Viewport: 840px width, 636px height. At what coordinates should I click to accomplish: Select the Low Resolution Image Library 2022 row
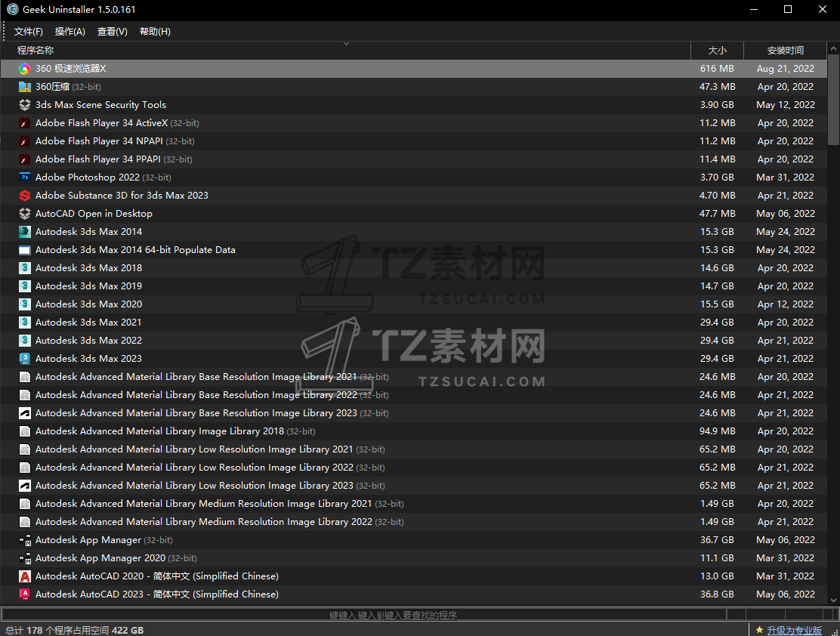[413, 468]
